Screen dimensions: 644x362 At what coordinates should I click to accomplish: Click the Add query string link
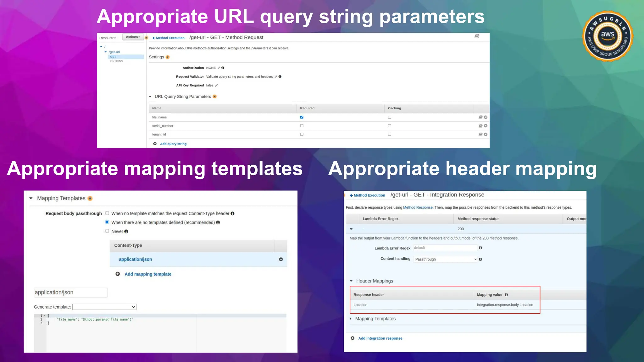click(173, 144)
